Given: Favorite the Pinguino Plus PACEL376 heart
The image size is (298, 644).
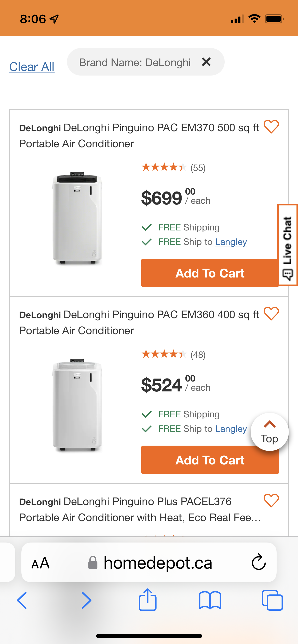Looking at the screenshot, I should click(x=271, y=501).
